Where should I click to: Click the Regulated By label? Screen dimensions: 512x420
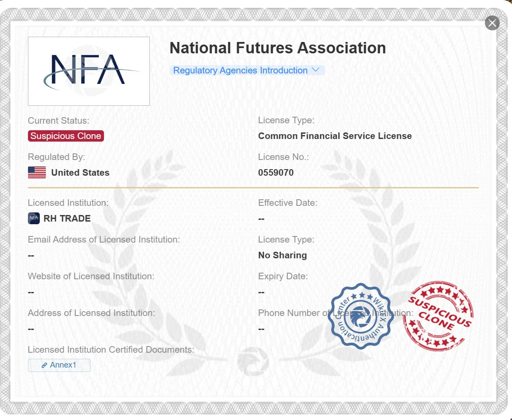pyautogui.click(x=56, y=157)
